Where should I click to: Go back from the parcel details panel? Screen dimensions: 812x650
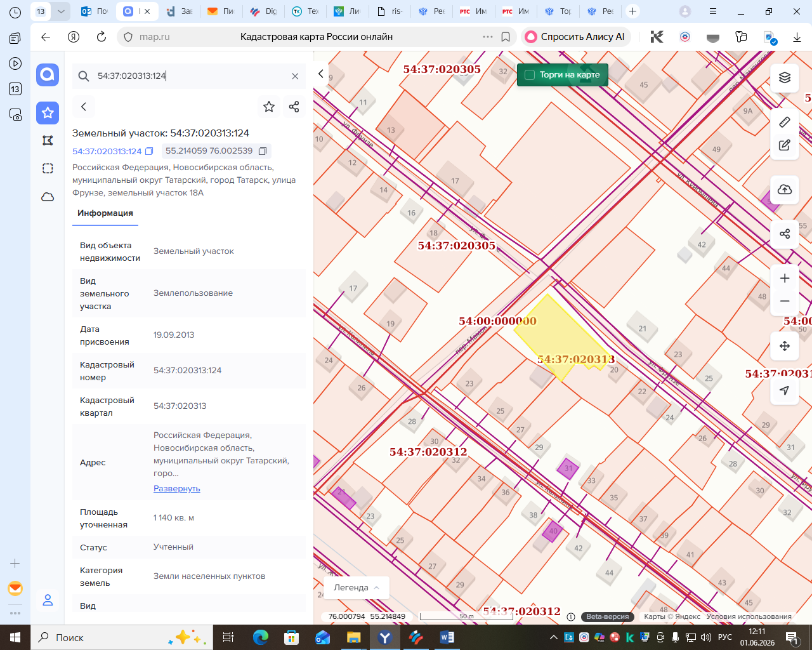point(84,107)
